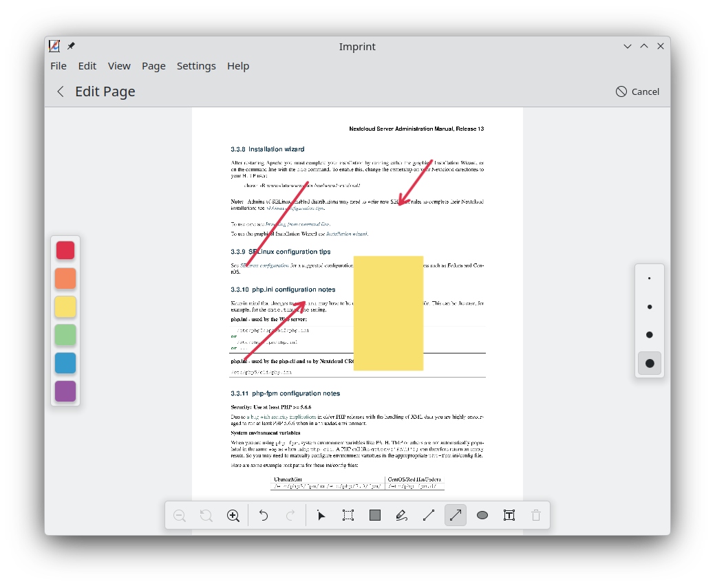Cancel page editing
This screenshot has height=588, width=715.
[x=637, y=91]
